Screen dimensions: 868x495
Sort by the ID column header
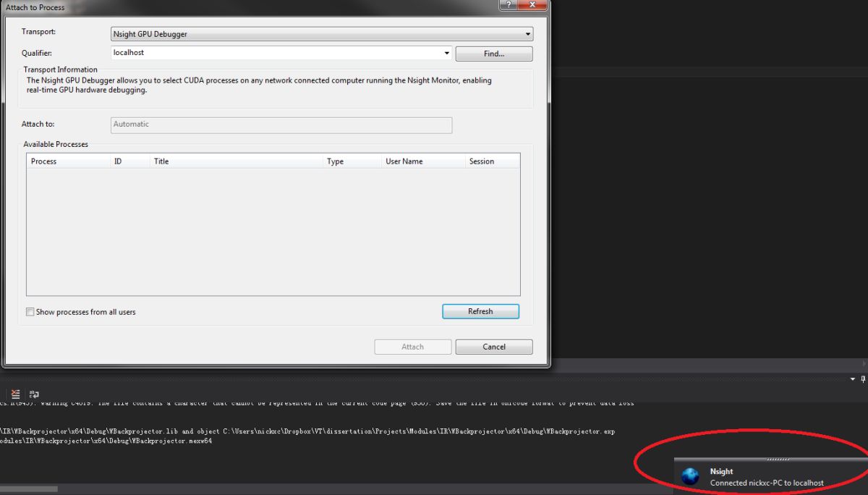(129, 161)
